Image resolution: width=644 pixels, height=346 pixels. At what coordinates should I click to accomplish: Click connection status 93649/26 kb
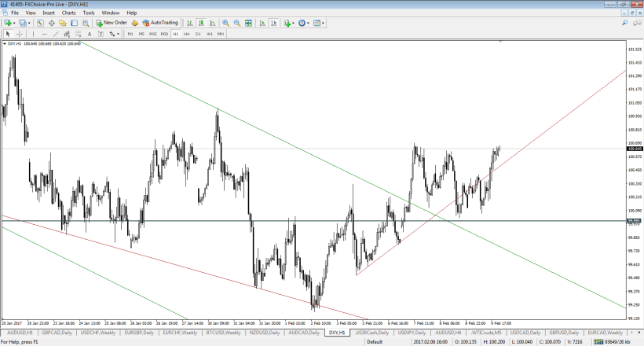click(613, 342)
